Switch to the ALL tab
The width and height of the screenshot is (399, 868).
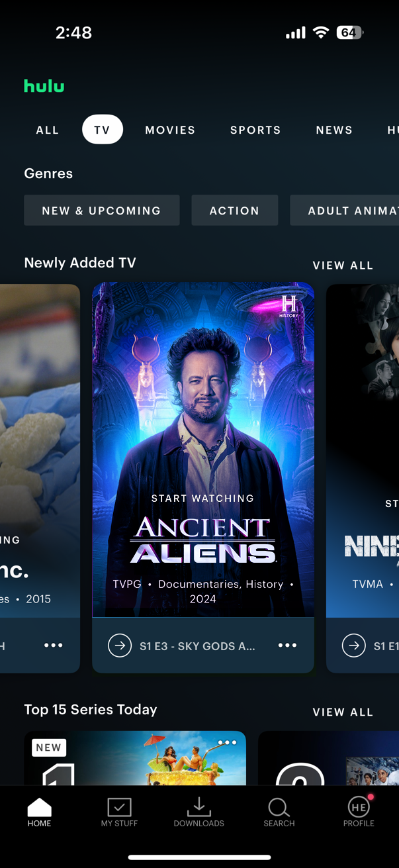(48, 130)
